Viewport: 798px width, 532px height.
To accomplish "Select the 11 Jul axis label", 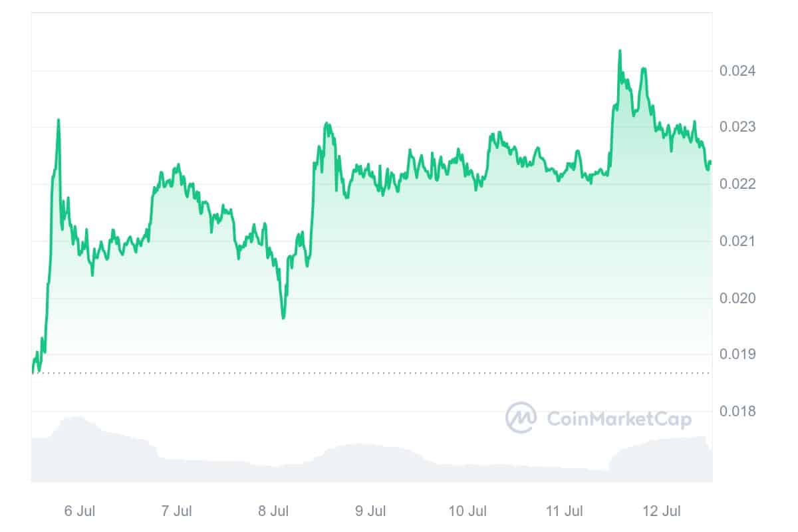I will tap(564, 511).
